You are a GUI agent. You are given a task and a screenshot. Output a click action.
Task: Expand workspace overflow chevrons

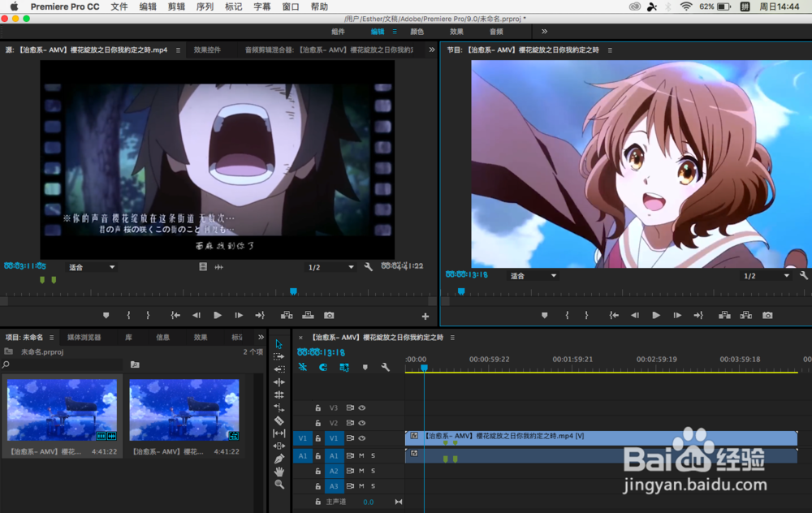pyautogui.click(x=544, y=32)
